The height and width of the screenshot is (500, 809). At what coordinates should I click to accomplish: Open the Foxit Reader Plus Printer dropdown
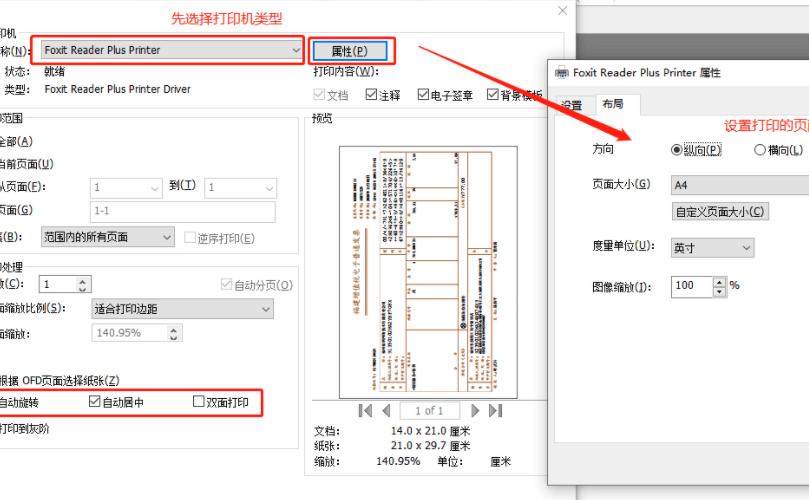172,50
